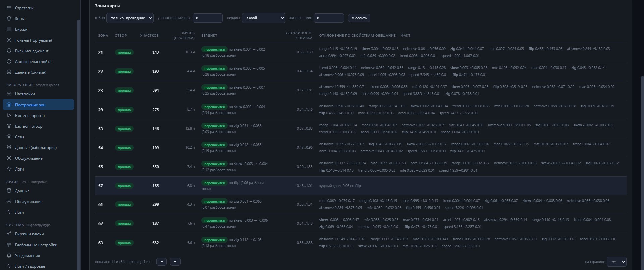Click the Токены (торгуемые) coin icon

[x=9, y=40]
